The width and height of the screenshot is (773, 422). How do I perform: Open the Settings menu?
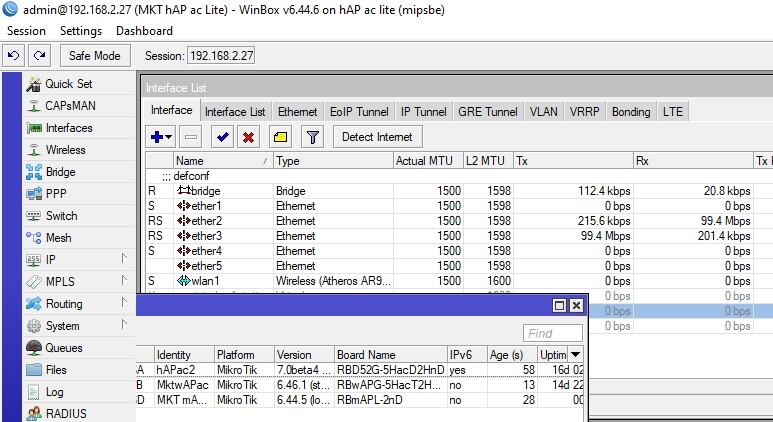(81, 31)
